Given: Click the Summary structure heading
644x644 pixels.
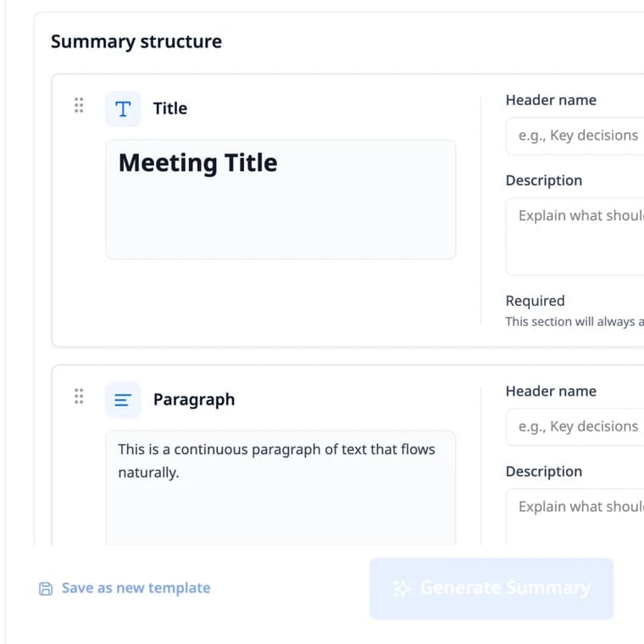Looking at the screenshot, I should click(x=136, y=42).
